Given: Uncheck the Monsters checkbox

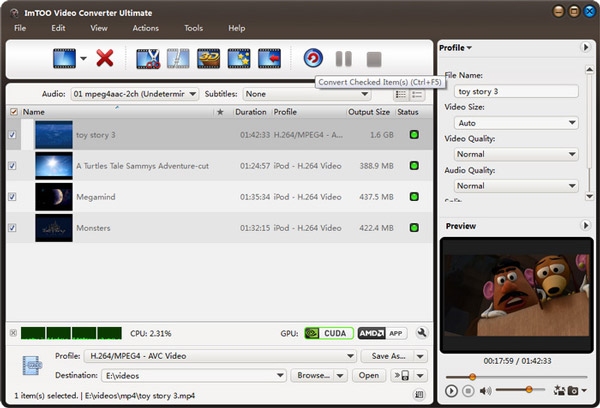Looking at the screenshot, I should 12,228.
